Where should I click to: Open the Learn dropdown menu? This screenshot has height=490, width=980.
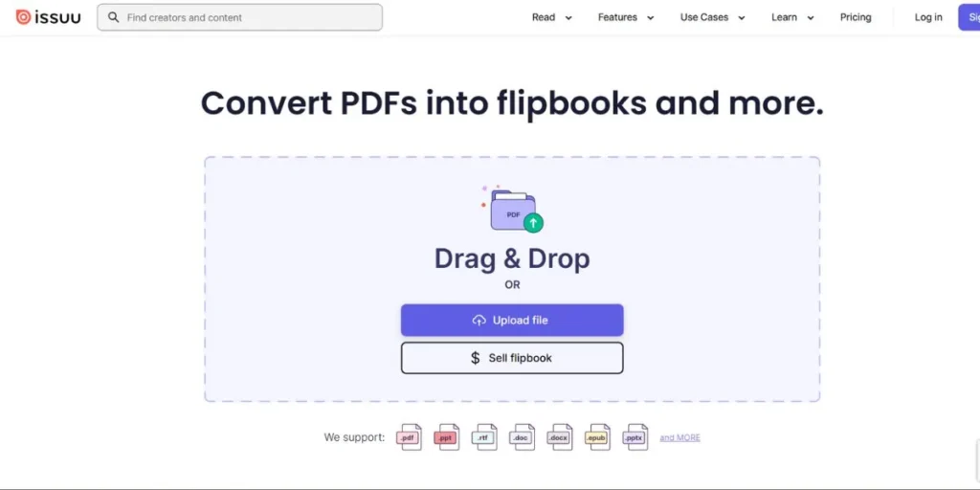pyautogui.click(x=792, y=17)
